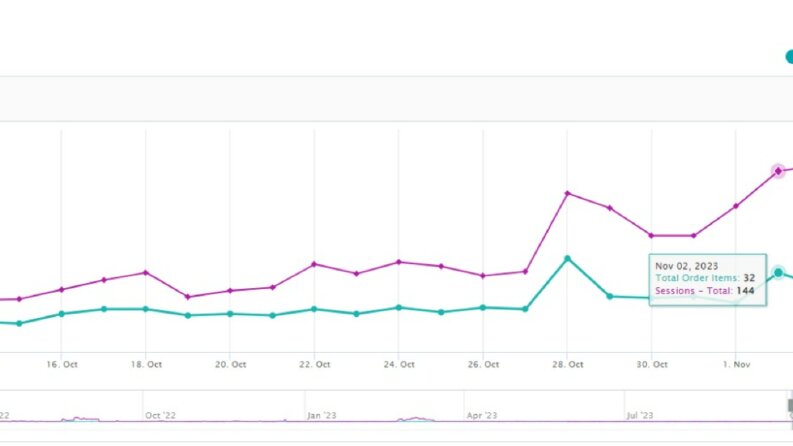Click the Sessions point on 17 Oct
793x446 pixels.
click(104, 280)
